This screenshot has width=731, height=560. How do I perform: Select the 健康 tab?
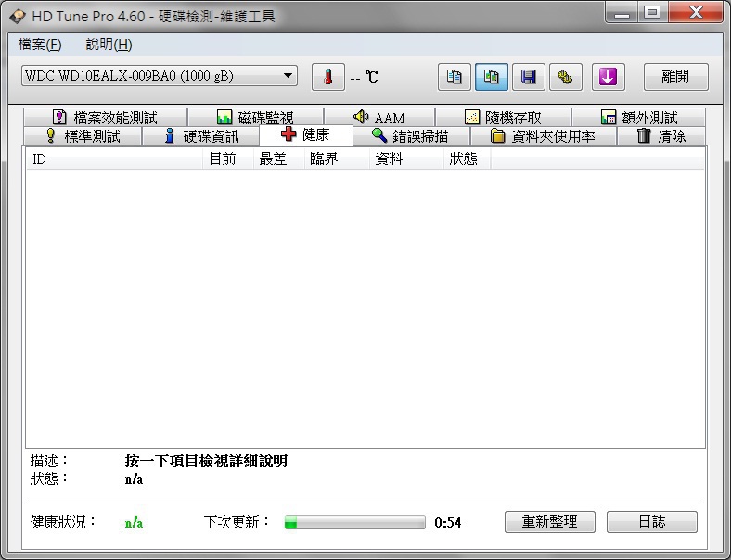pyautogui.click(x=306, y=134)
